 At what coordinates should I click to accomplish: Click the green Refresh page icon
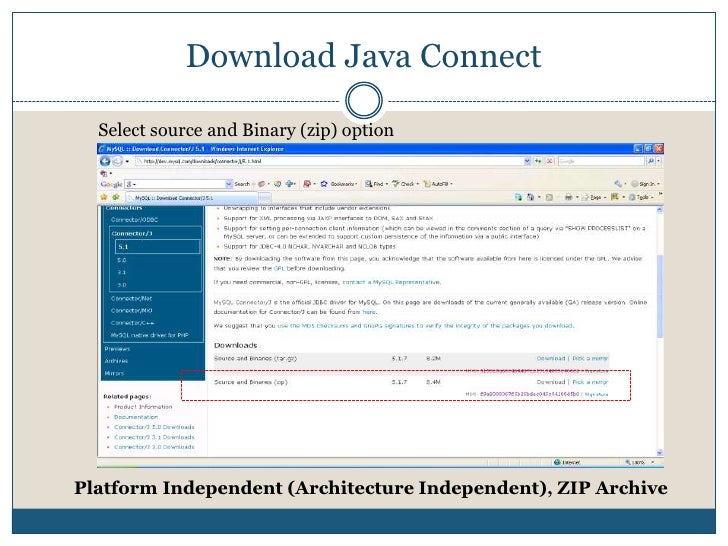pyautogui.click(x=538, y=161)
